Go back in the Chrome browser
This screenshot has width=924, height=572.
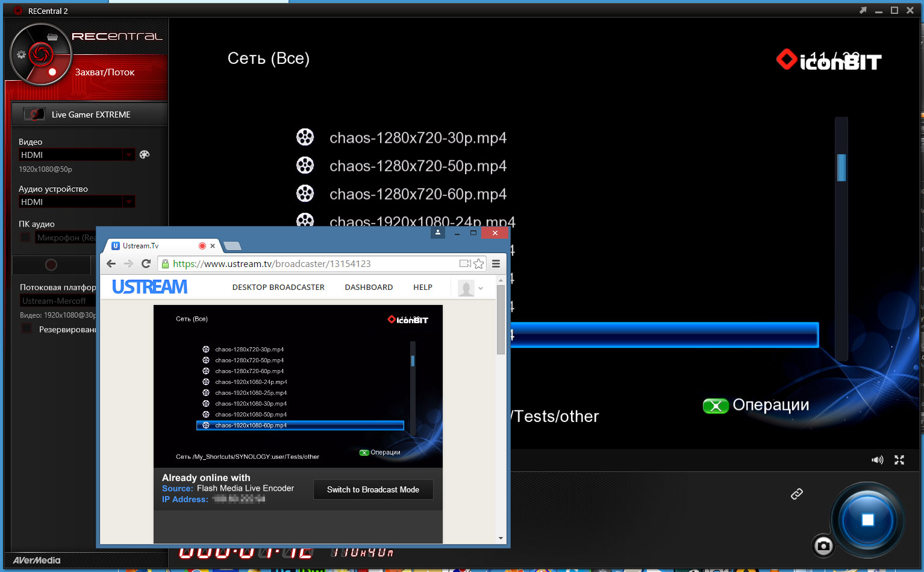pyautogui.click(x=111, y=263)
